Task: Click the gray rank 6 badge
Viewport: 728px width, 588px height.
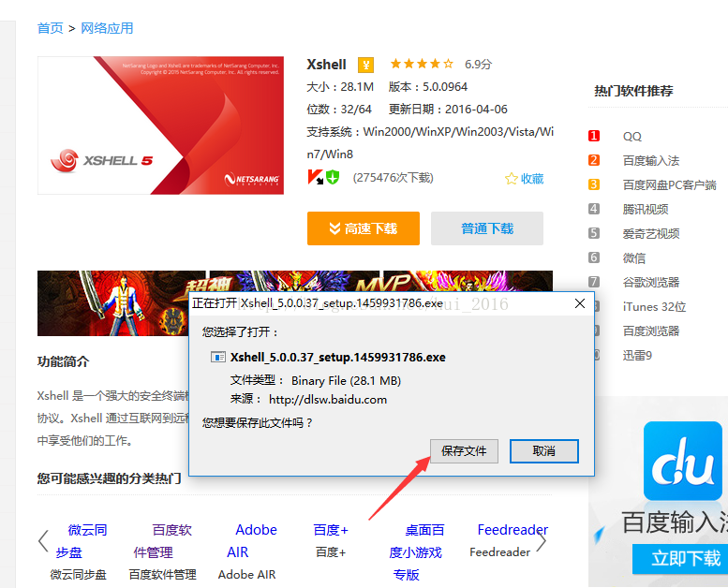Action: tap(594, 257)
